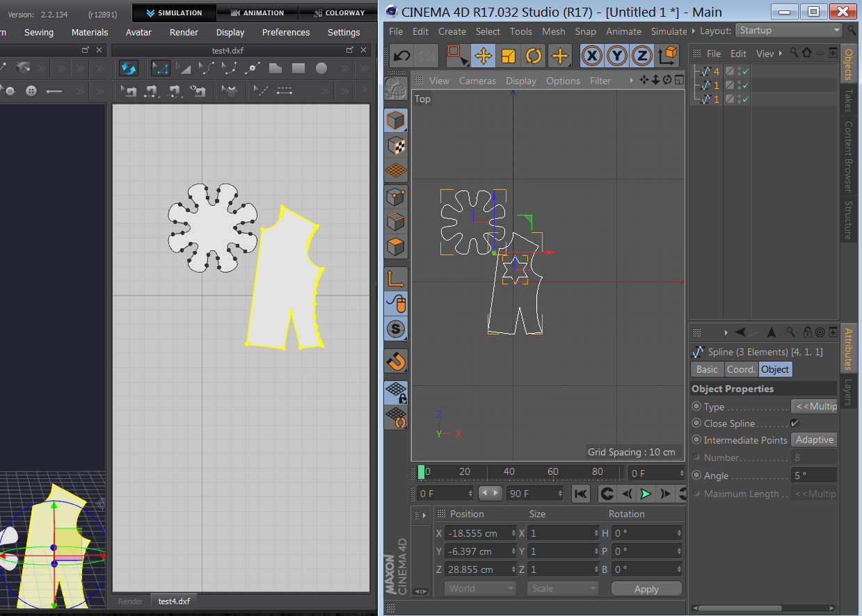The width and height of the screenshot is (862, 616).
Task: Switch to the Coord. attributes tab
Action: pyautogui.click(x=740, y=369)
